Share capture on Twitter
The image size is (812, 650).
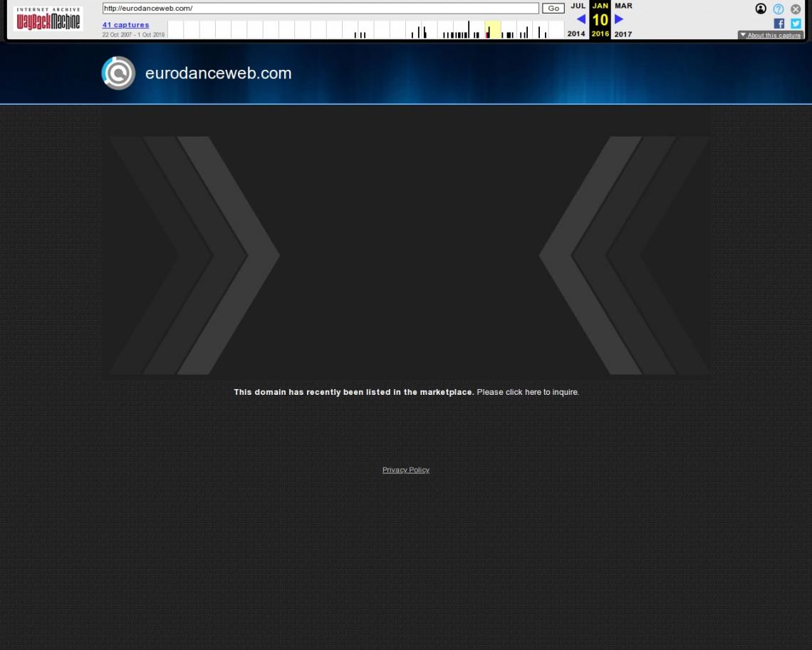tap(796, 24)
